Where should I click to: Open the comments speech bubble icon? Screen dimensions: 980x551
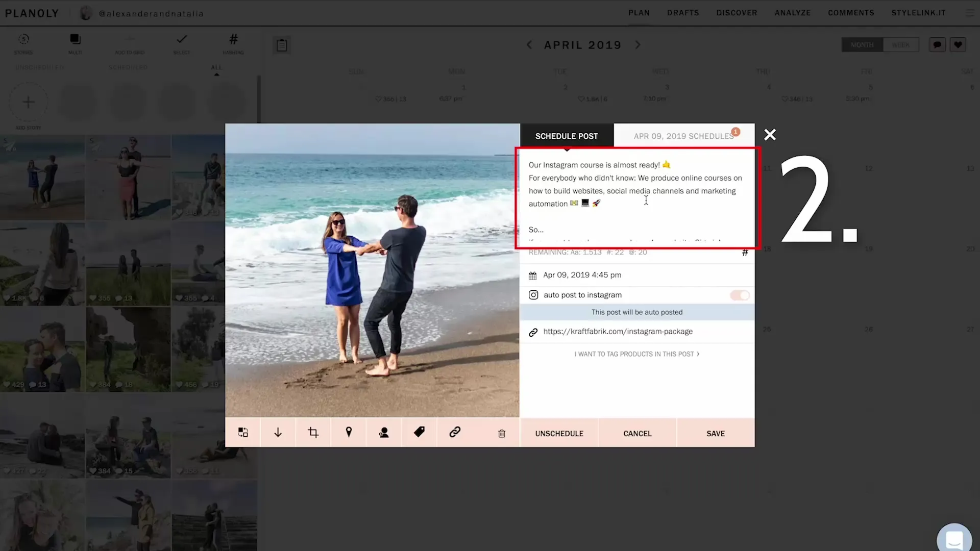(x=937, y=45)
